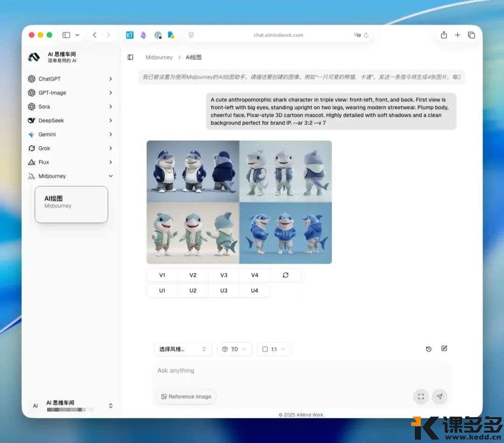Open Safari tab overview icon
The width and height of the screenshot is (504, 443).
pyautogui.click(x=471, y=35)
